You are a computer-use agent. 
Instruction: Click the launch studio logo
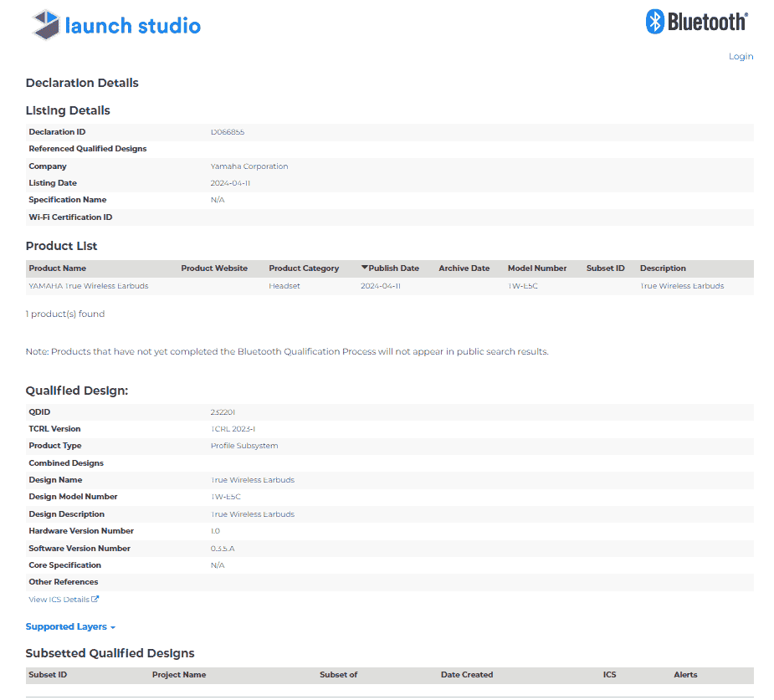point(116,25)
